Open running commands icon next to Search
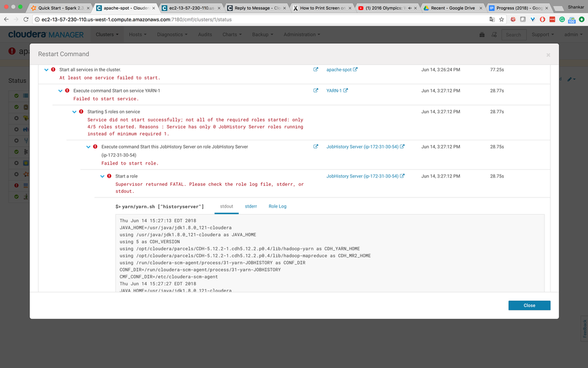The width and height of the screenshot is (588, 368). [x=494, y=35]
